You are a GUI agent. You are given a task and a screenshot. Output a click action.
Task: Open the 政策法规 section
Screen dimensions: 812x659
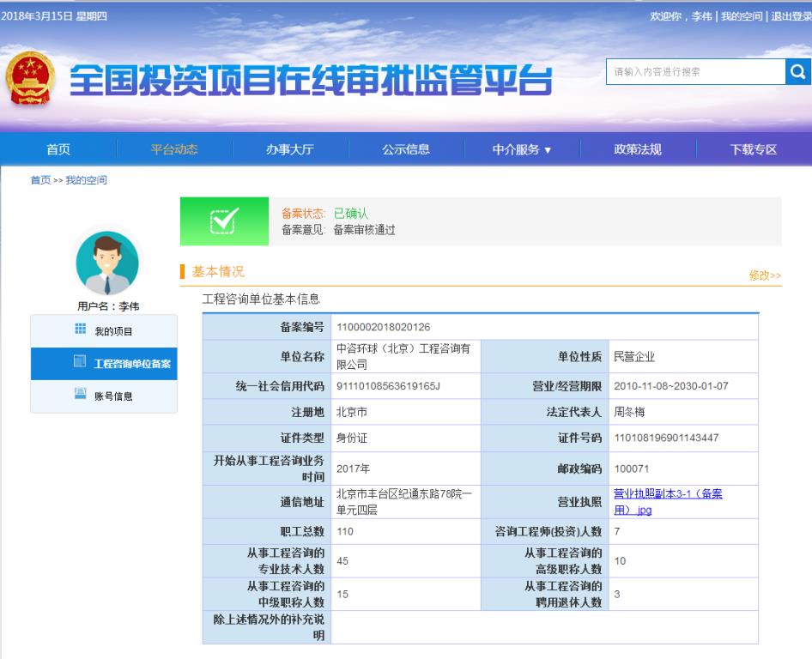click(638, 150)
